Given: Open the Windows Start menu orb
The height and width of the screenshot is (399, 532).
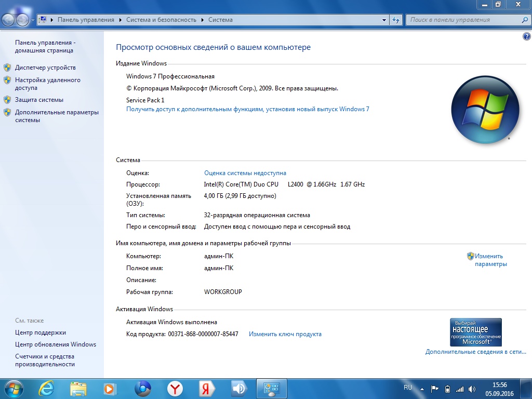Looking at the screenshot, I should pos(14,389).
